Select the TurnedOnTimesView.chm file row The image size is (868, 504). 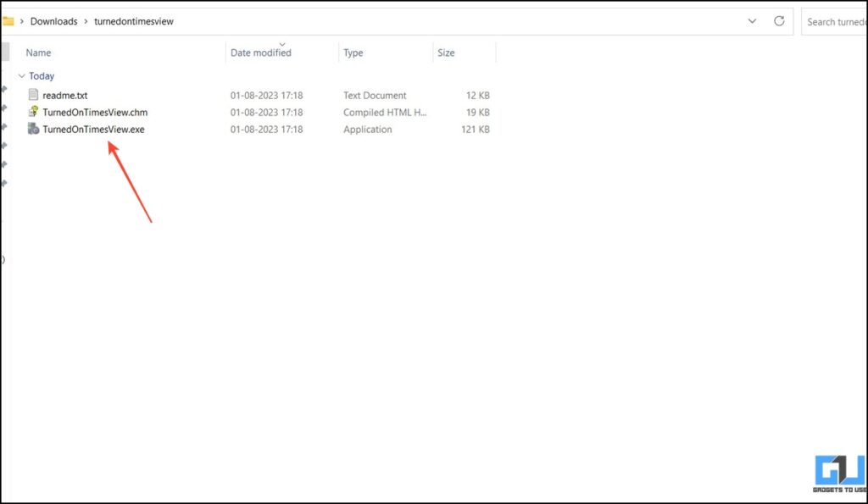coord(96,112)
